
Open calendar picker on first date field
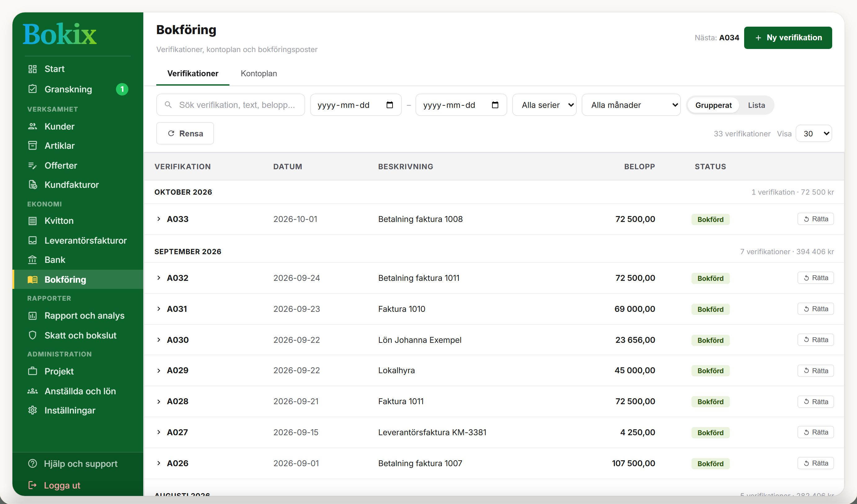(x=390, y=105)
